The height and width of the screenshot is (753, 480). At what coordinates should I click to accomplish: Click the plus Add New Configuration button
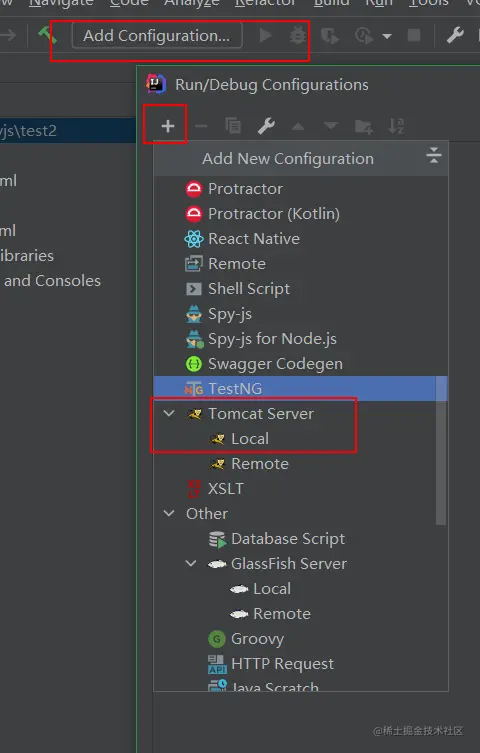click(x=168, y=126)
